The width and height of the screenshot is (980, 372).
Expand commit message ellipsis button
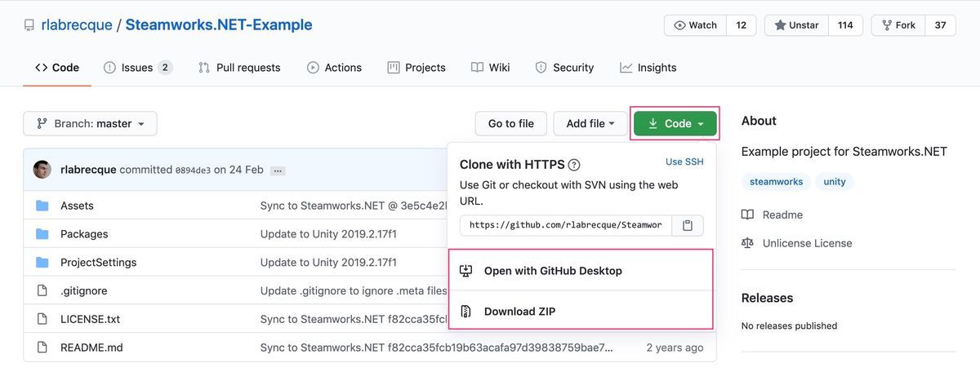click(278, 170)
